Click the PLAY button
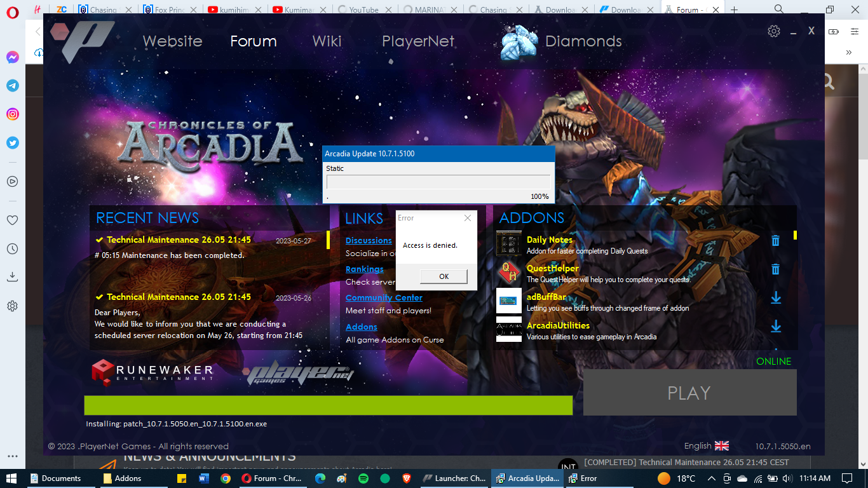Image resolution: width=868 pixels, height=488 pixels. [x=689, y=393]
